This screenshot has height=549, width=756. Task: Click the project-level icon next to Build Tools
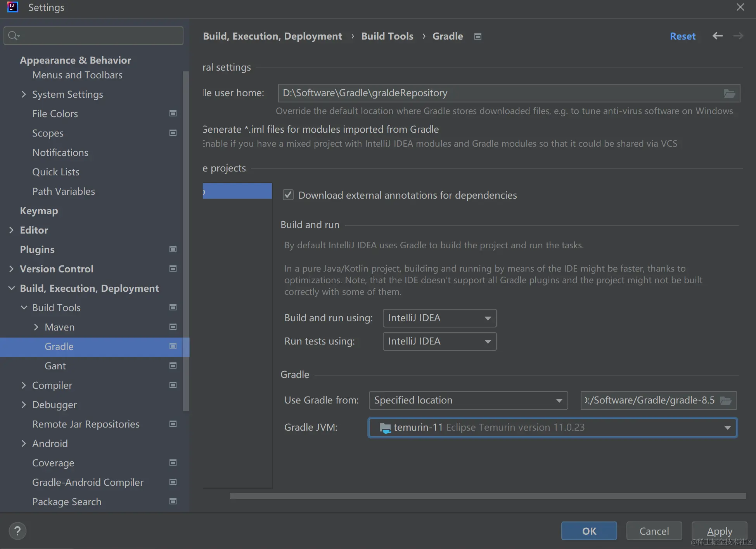[x=173, y=307]
